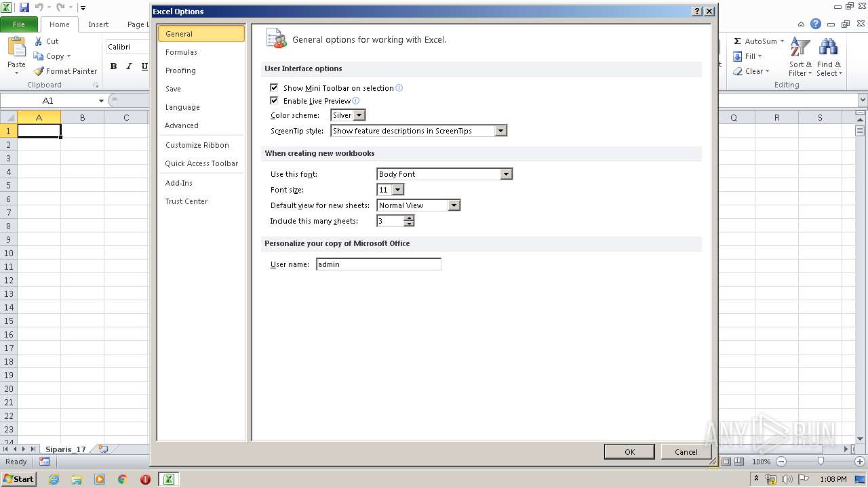Select the Siparis_17 sheet tab

[66, 449]
